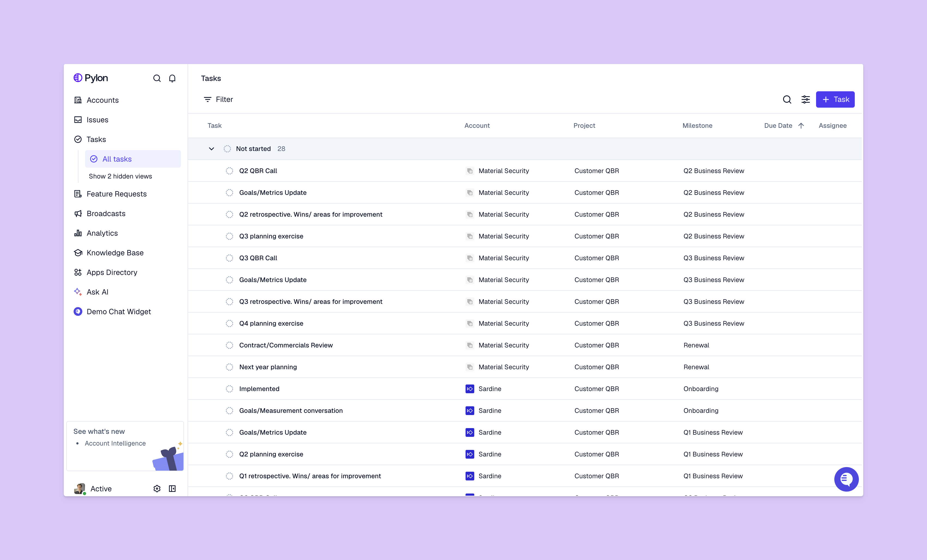Open the Accounts section

pos(102,100)
